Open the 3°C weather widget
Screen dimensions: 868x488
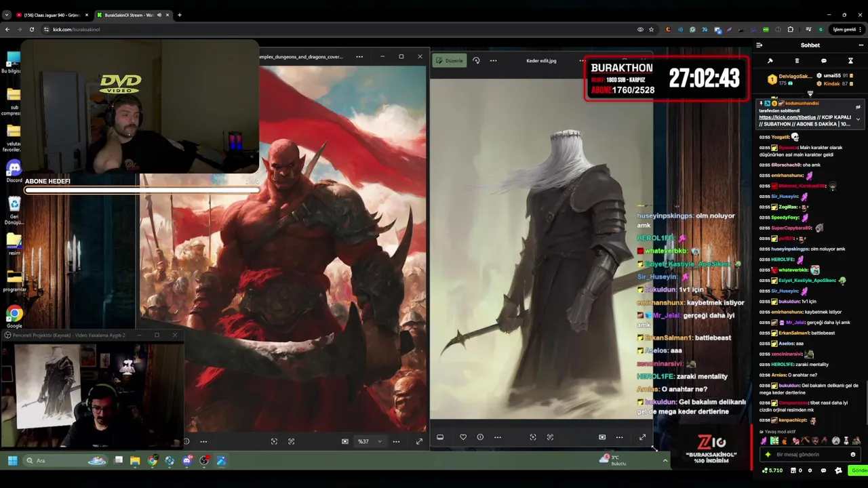(x=613, y=460)
